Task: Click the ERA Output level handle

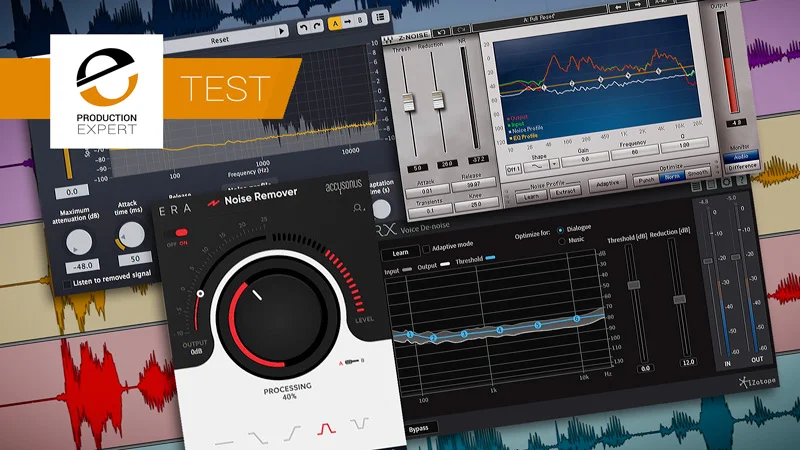Action: click(201, 294)
